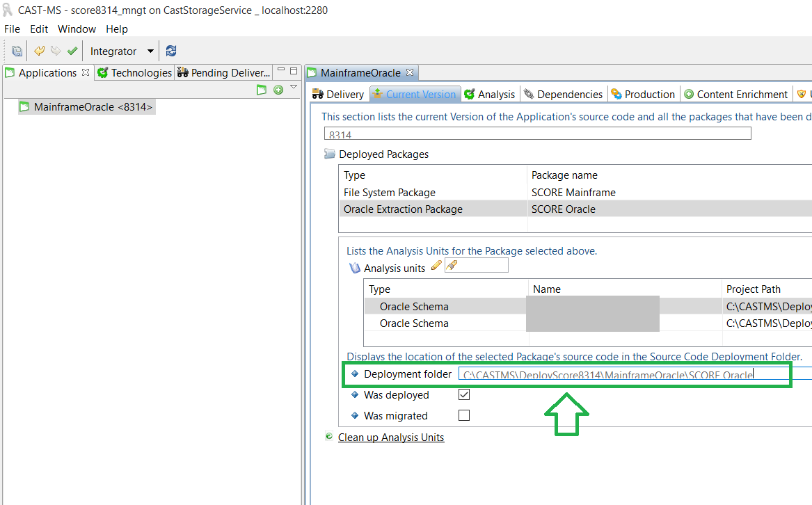The height and width of the screenshot is (505, 812).
Task: Open the Dependencies tab
Action: (564, 95)
